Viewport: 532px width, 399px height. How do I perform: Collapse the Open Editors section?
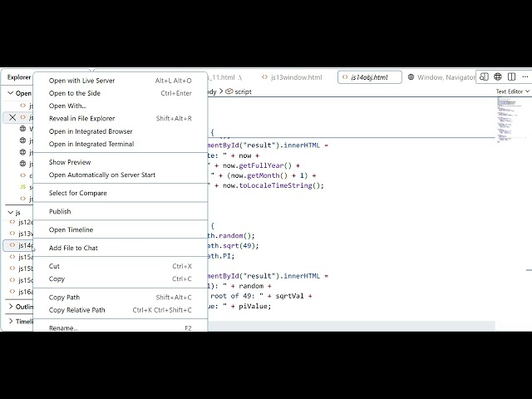point(10,93)
